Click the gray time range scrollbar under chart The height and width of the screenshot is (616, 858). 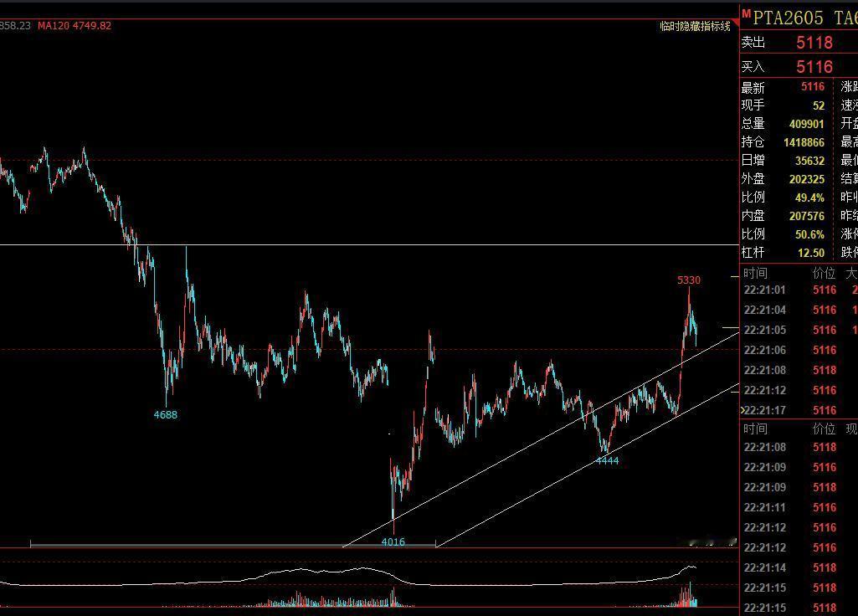tap(233, 545)
